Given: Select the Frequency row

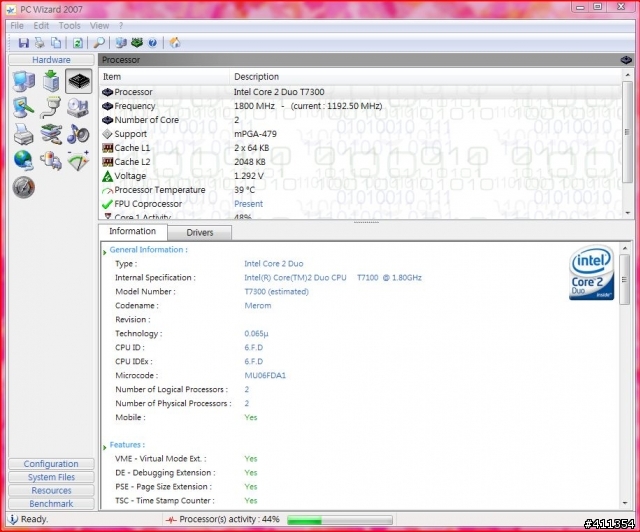Looking at the screenshot, I should pyautogui.click(x=361, y=106).
